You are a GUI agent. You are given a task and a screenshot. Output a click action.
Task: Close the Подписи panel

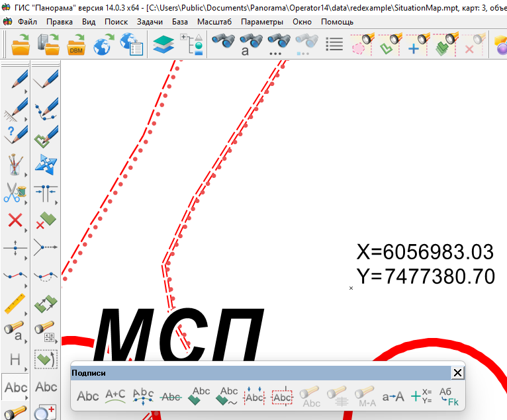coord(457,373)
